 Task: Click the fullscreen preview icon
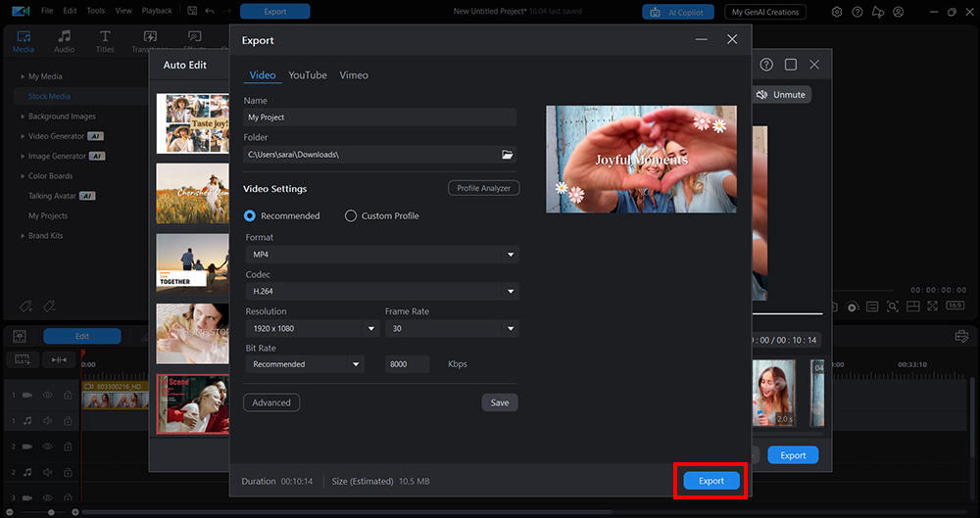click(933, 306)
